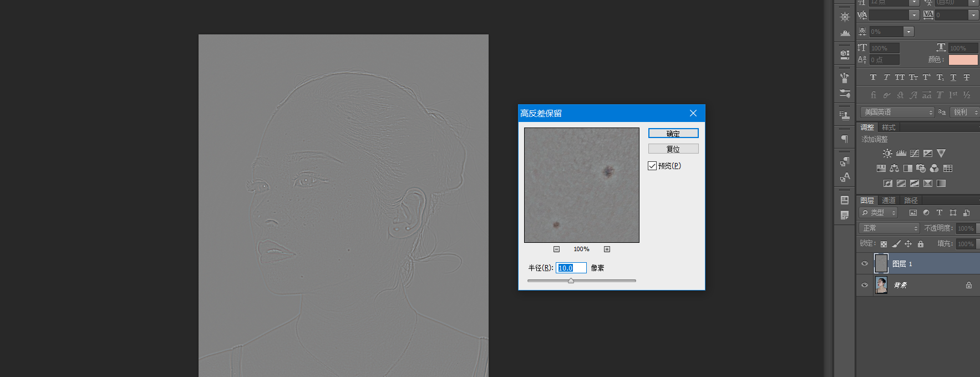The height and width of the screenshot is (377, 980).
Task: Click the 复位 reset button
Action: 673,149
